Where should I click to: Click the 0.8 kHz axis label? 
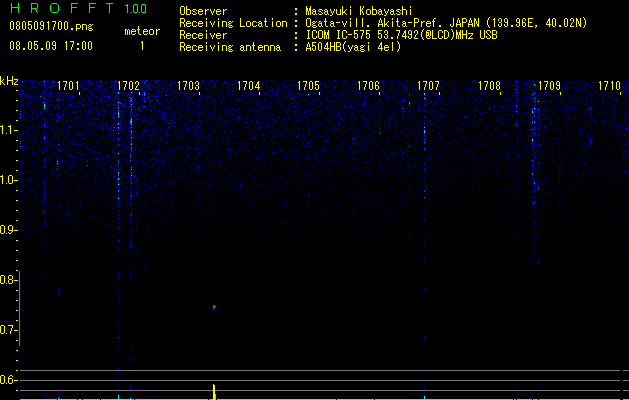[x=8, y=280]
